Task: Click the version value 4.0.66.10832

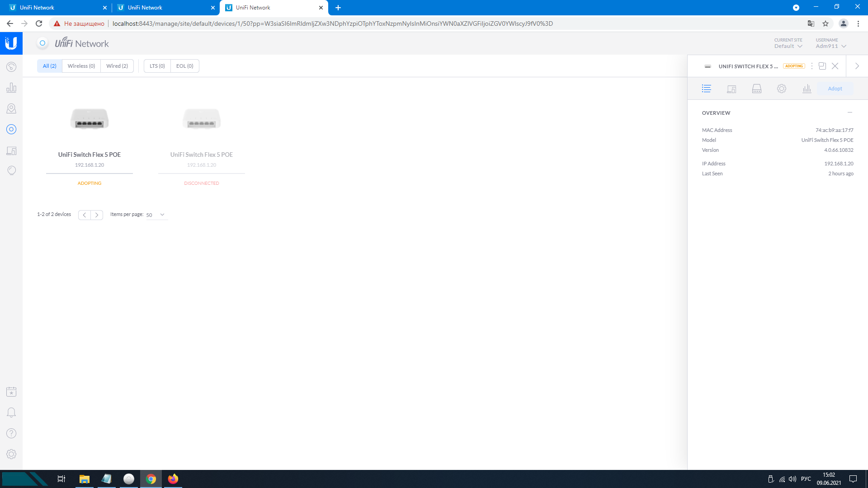Action: pos(839,150)
